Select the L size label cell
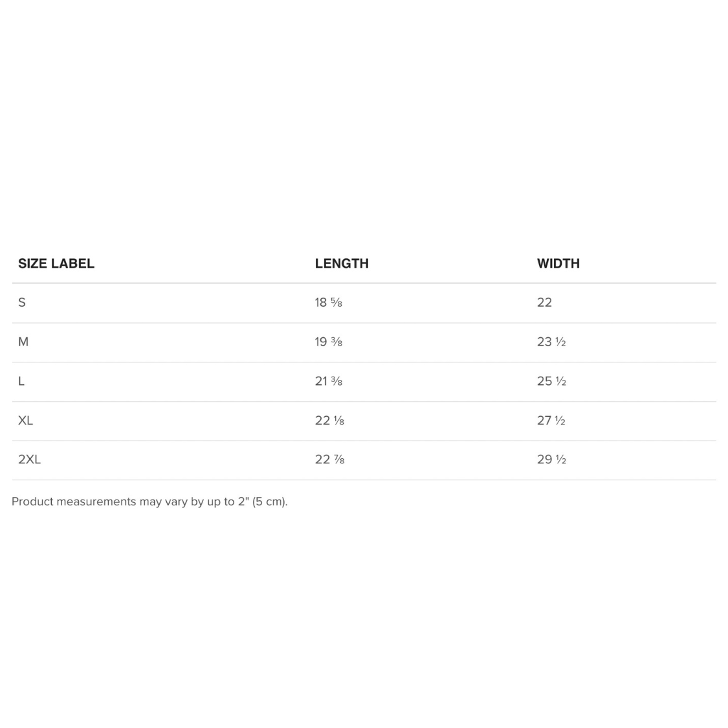This screenshot has width=728, height=728. click(21, 381)
